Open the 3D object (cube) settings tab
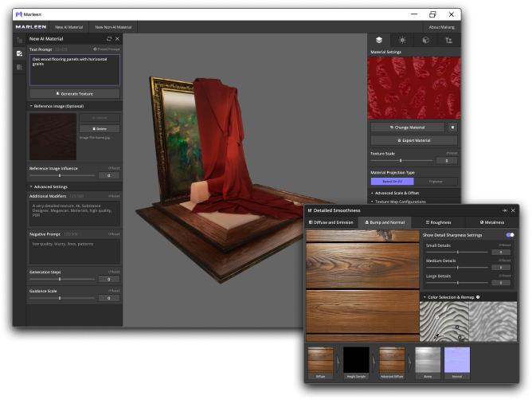This screenshot has height=400, width=532. point(425,40)
